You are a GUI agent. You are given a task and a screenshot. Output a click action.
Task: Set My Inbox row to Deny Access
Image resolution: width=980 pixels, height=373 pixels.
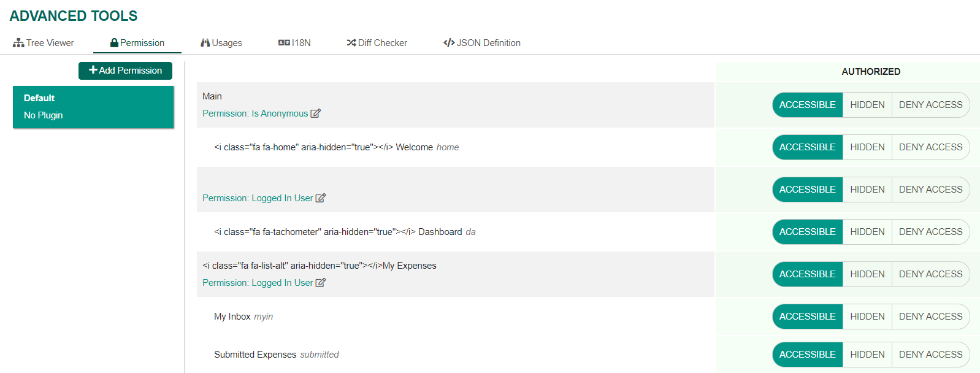(x=930, y=317)
